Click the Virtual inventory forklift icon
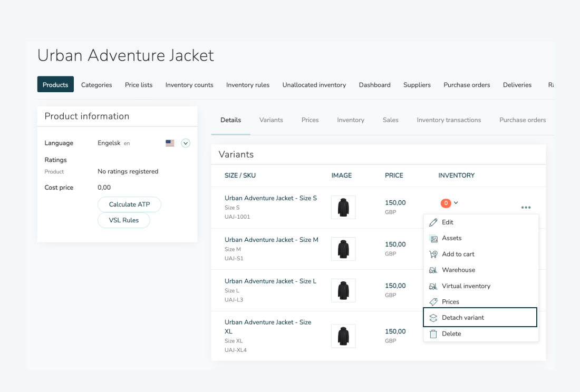Screen dimensions: 580x392 [433, 286]
